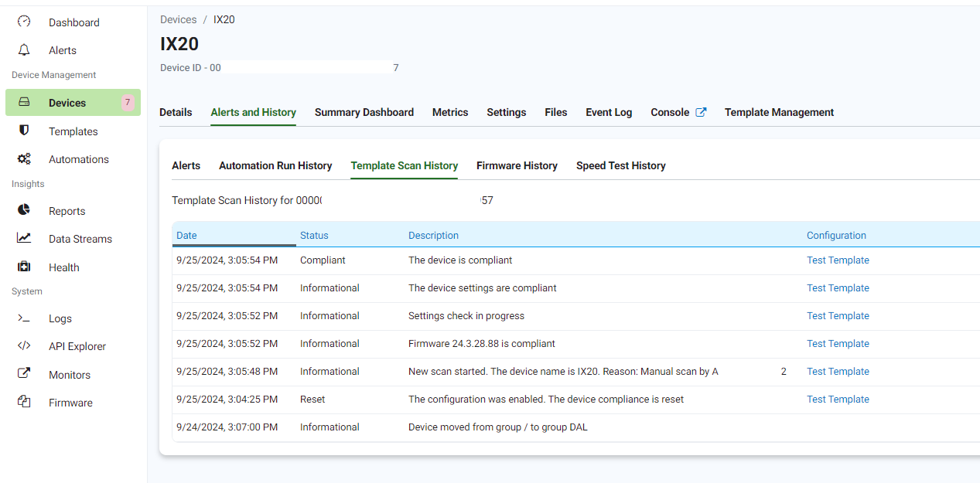Click the Devices breadcrumb link
The image size is (980, 483).
179,19
